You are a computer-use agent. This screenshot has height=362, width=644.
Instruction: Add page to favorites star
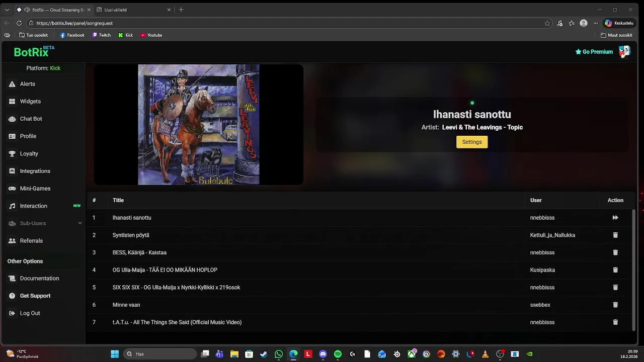pos(547,23)
